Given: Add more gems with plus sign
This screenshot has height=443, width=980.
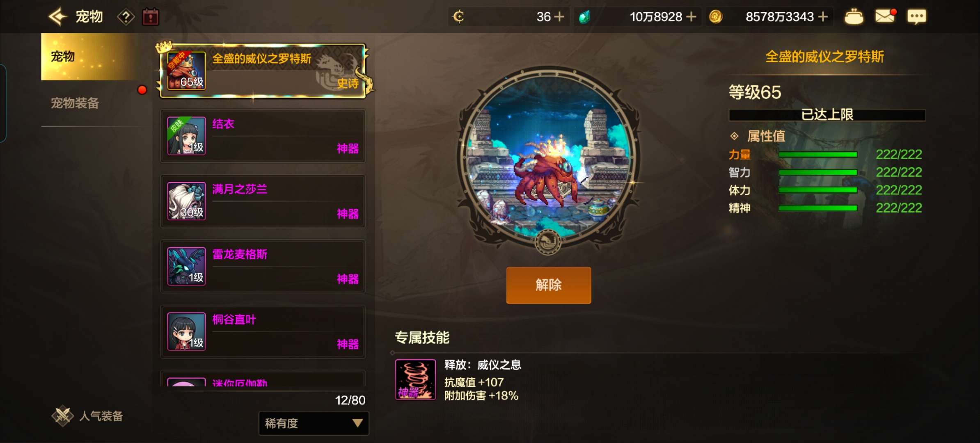Looking at the screenshot, I should (691, 17).
